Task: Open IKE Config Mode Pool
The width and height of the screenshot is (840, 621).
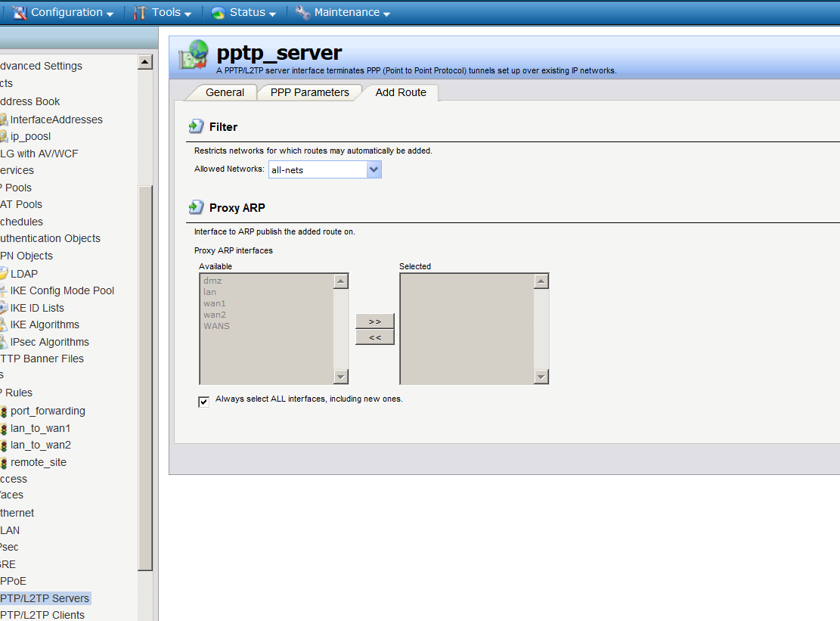Action: click(62, 290)
